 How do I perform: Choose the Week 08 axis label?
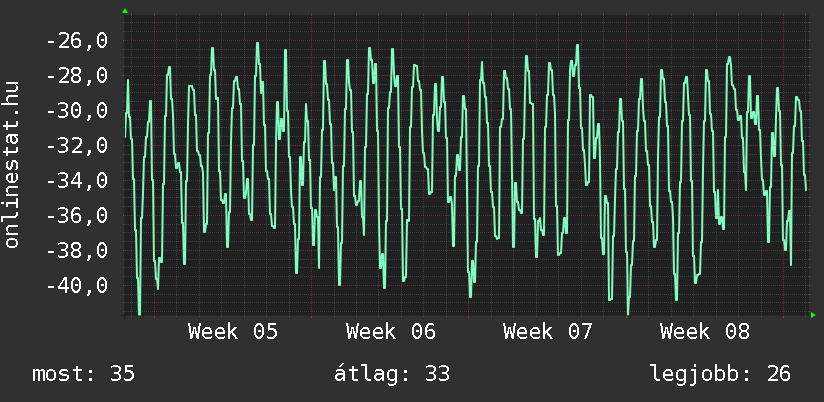[x=704, y=331]
